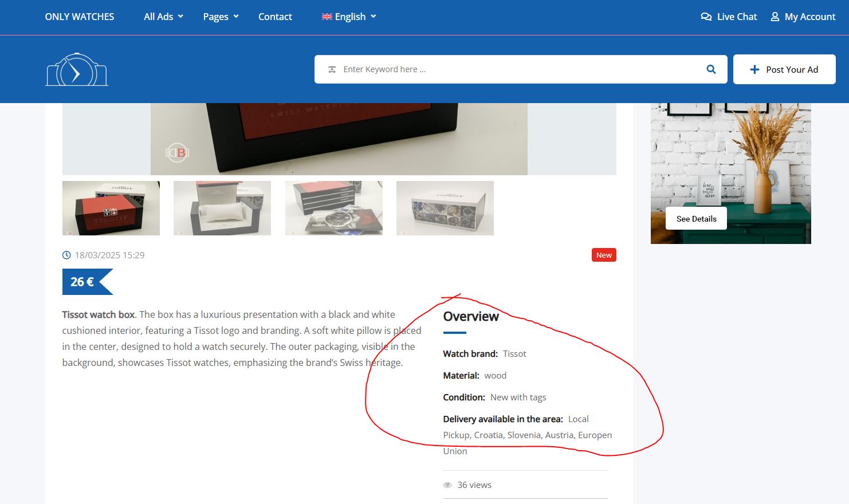Viewport: 849px width, 504px height.
Task: Select the white pillow interior thumbnail
Action: (x=222, y=208)
